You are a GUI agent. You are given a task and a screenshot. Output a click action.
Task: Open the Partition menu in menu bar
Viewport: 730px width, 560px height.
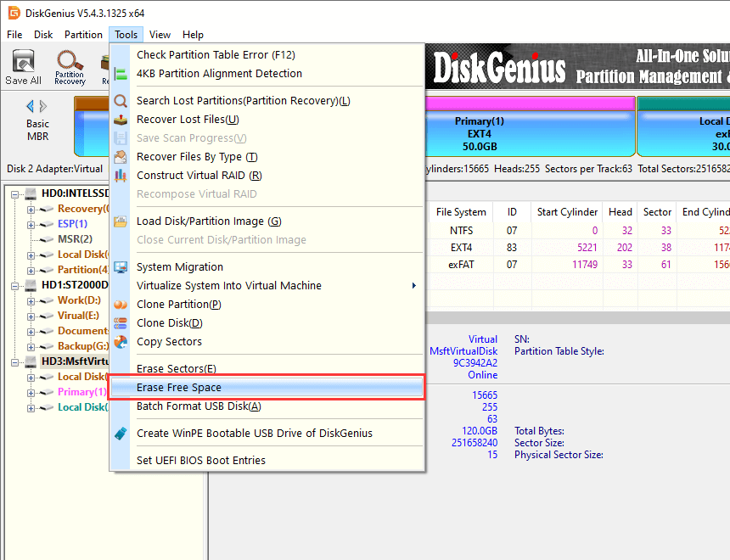83,35
